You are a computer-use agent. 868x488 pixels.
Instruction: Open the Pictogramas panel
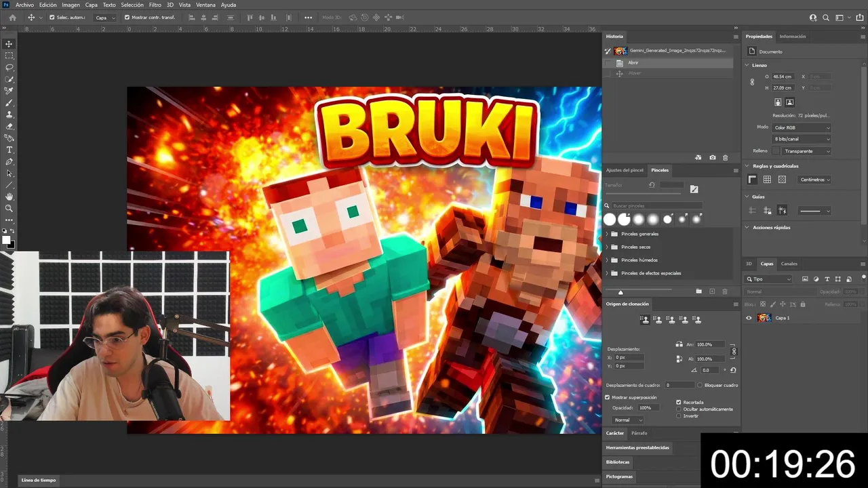(619, 476)
